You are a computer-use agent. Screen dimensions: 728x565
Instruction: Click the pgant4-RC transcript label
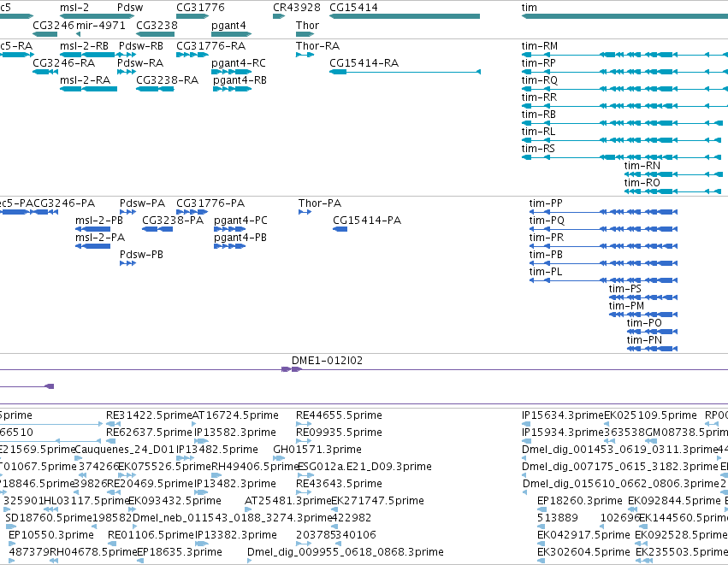tap(239, 63)
